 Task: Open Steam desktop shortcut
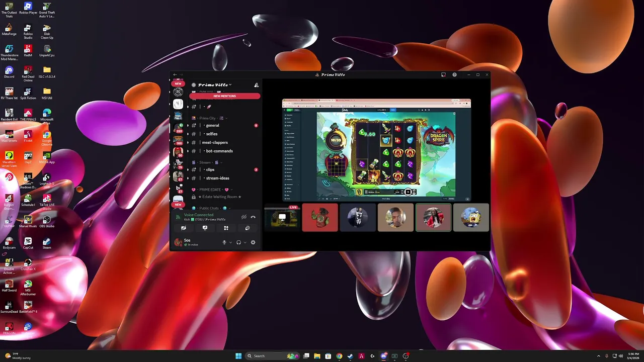click(x=47, y=243)
